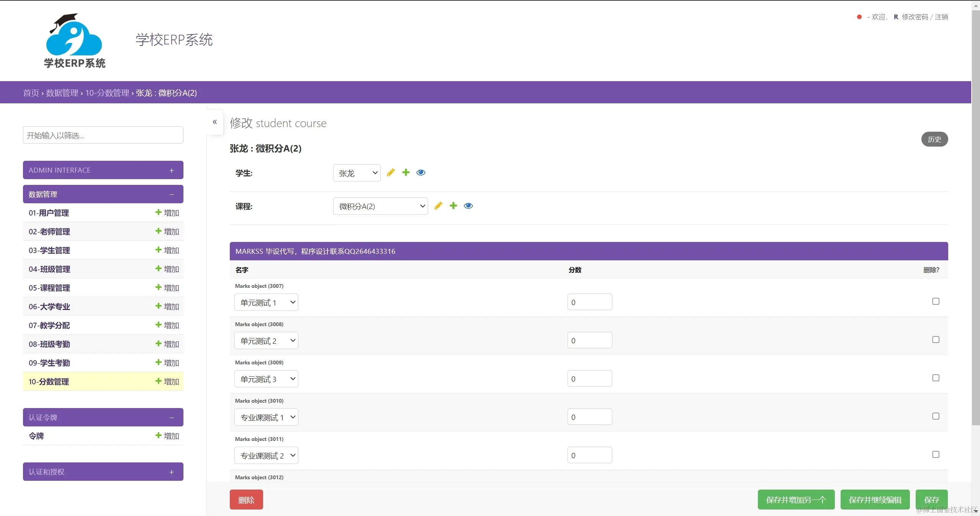
Task: Collapse sidebar with the « icon
Action: coord(215,122)
